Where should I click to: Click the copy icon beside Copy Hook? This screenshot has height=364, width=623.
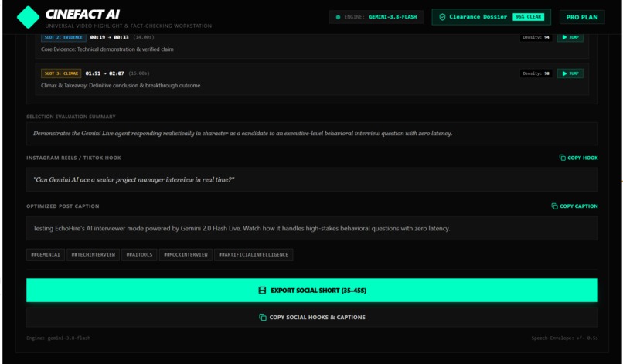click(x=562, y=158)
